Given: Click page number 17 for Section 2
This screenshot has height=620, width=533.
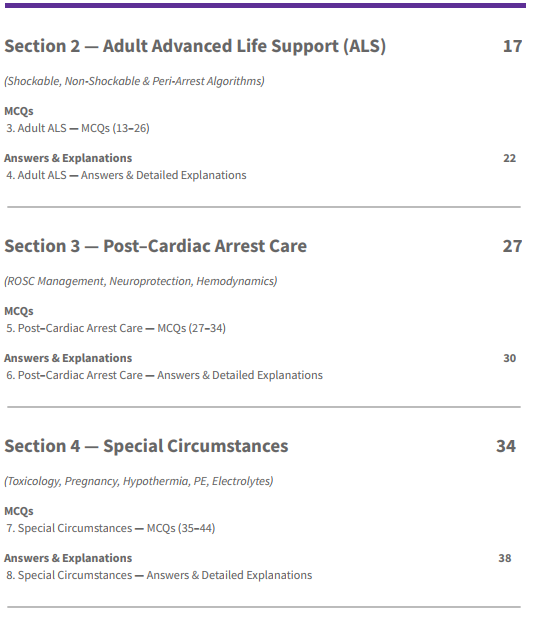Looking at the screenshot, I should click(512, 46).
